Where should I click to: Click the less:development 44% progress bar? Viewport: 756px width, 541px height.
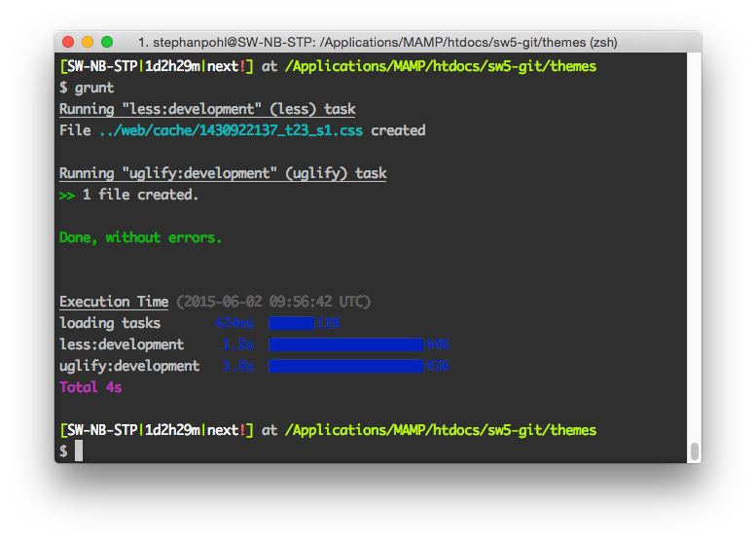(345, 344)
